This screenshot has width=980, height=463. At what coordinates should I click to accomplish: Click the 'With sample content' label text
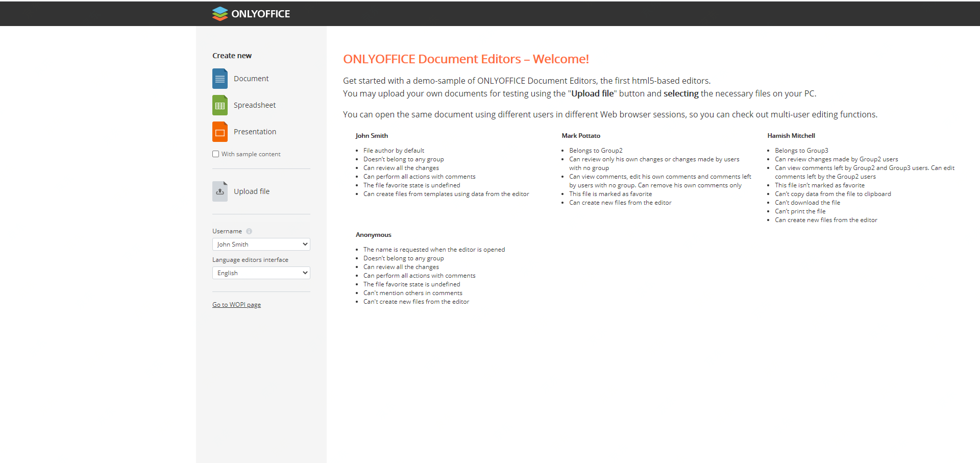(251, 154)
